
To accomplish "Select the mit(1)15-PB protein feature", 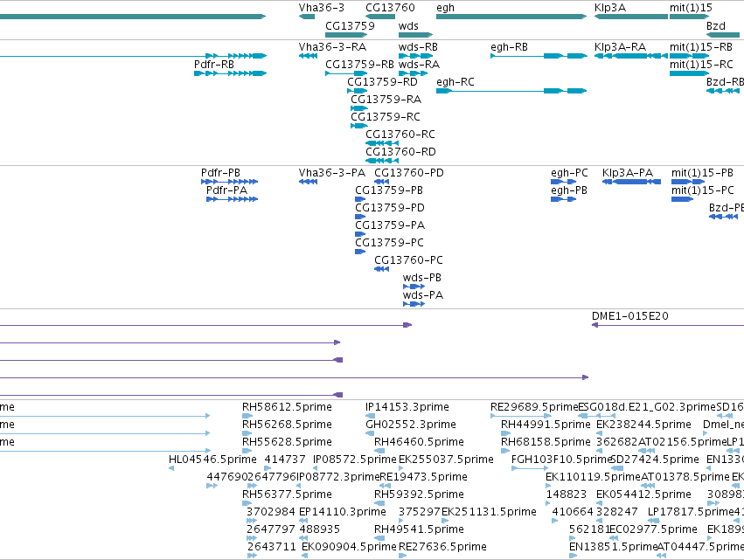I will click(x=688, y=182).
